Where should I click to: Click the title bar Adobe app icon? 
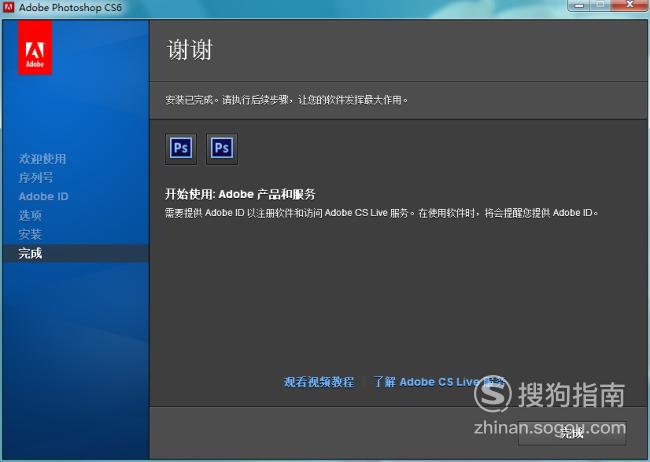coord(8,7)
